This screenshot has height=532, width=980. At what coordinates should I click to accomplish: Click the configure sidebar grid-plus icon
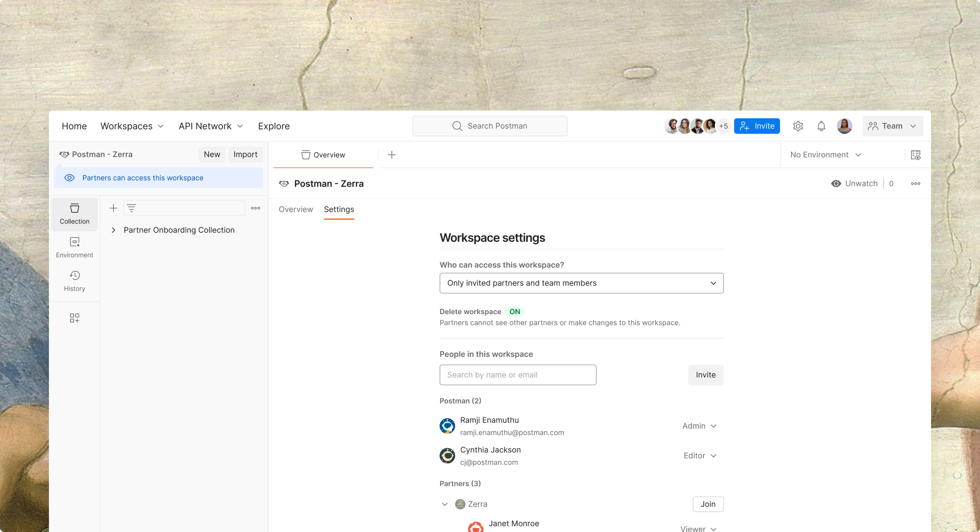tap(74, 318)
